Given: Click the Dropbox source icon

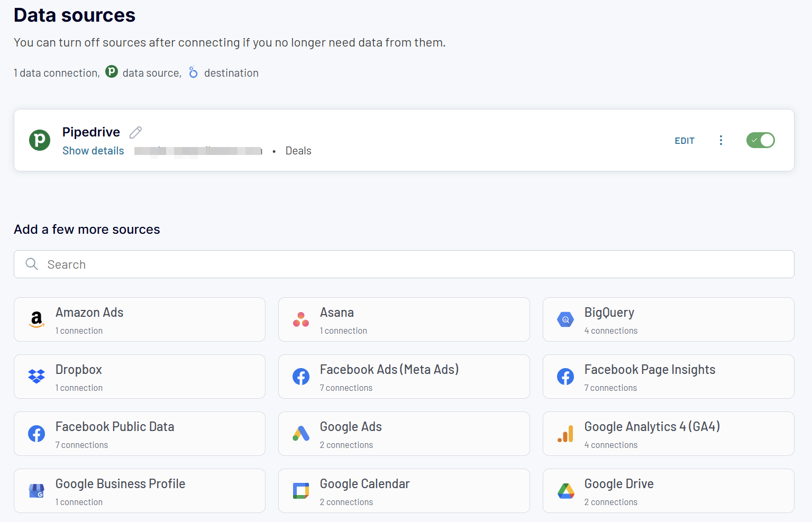Looking at the screenshot, I should (x=36, y=377).
